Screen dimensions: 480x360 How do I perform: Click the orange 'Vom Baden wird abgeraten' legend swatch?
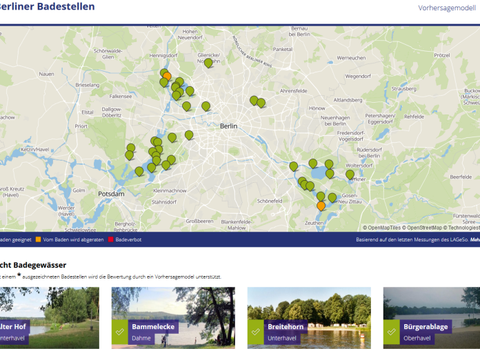click(38, 239)
